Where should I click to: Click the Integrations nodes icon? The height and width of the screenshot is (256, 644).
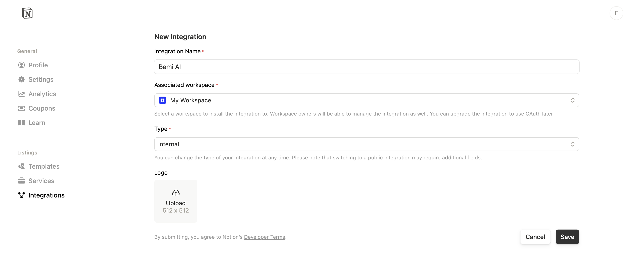(x=22, y=195)
